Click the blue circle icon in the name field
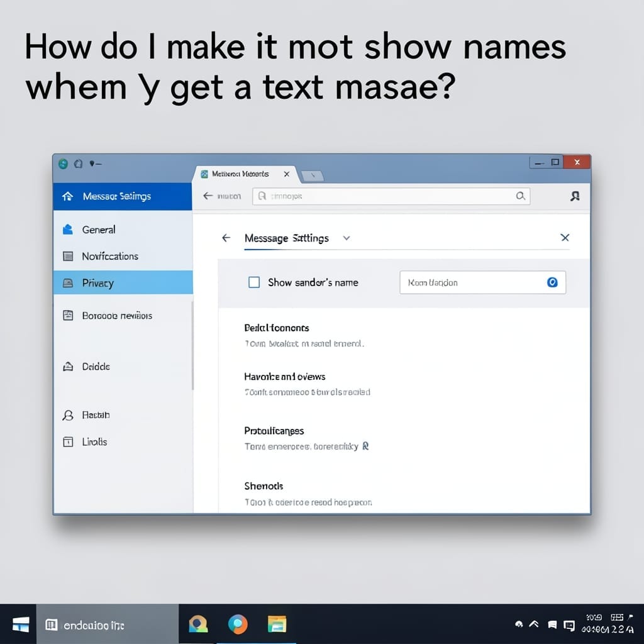Image resolution: width=644 pixels, height=644 pixels. pos(552,282)
